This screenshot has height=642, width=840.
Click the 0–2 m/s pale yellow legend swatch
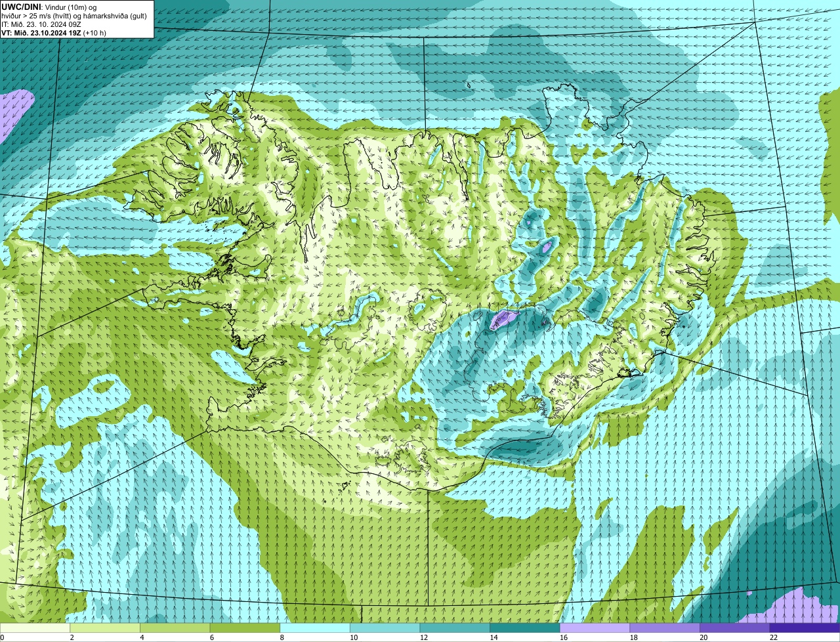35,628
